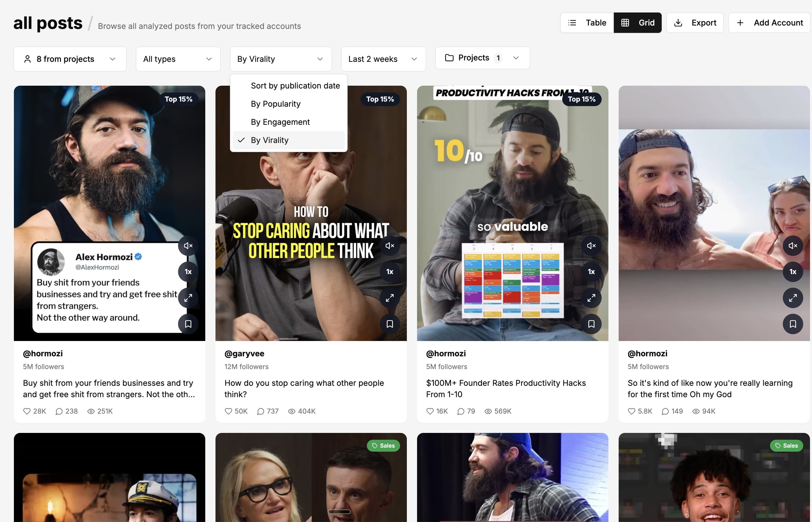Click Sales tag on the curly-haired man card
812x522 pixels.
pos(786,446)
